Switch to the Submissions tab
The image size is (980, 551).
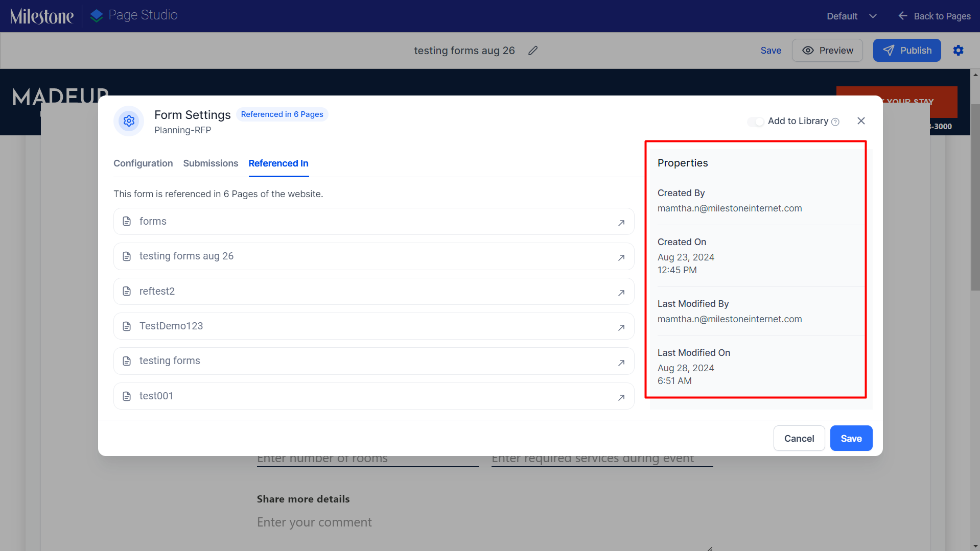[211, 163]
